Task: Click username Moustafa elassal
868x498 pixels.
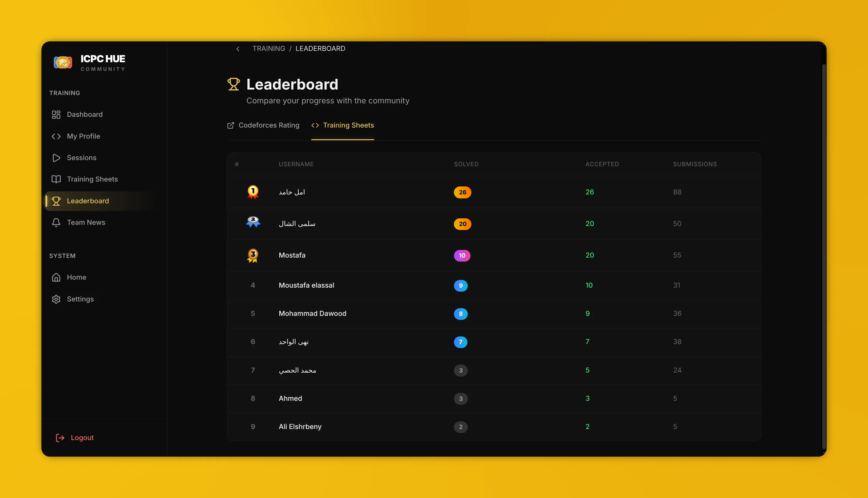Action: [306, 285]
